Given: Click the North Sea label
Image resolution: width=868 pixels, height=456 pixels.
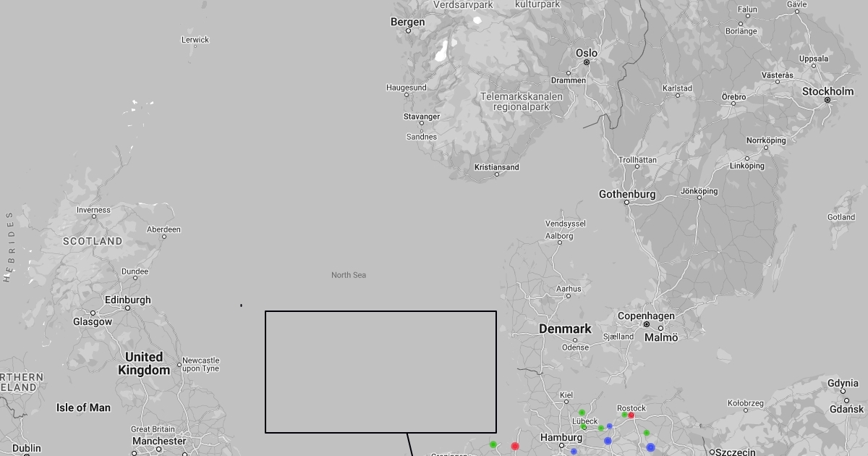Looking at the screenshot, I should [349, 275].
